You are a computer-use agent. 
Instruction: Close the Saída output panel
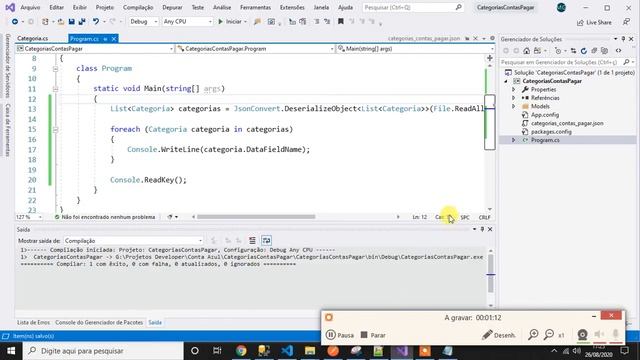490,229
